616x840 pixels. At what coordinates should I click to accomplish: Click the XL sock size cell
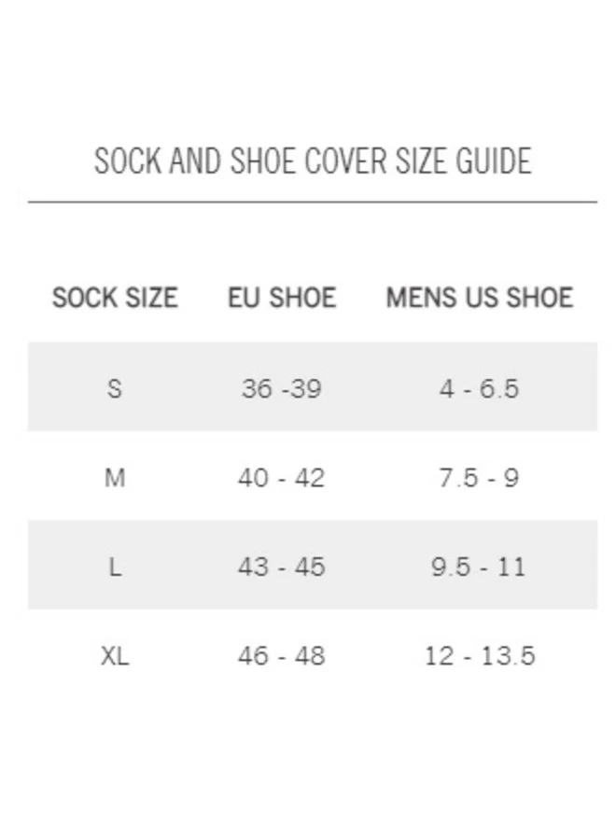[x=115, y=656]
